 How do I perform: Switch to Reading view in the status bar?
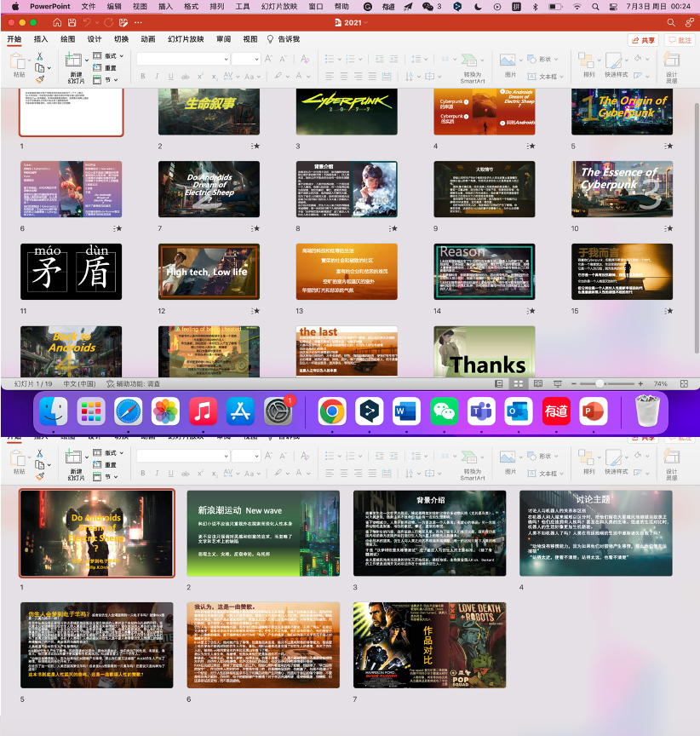536,384
